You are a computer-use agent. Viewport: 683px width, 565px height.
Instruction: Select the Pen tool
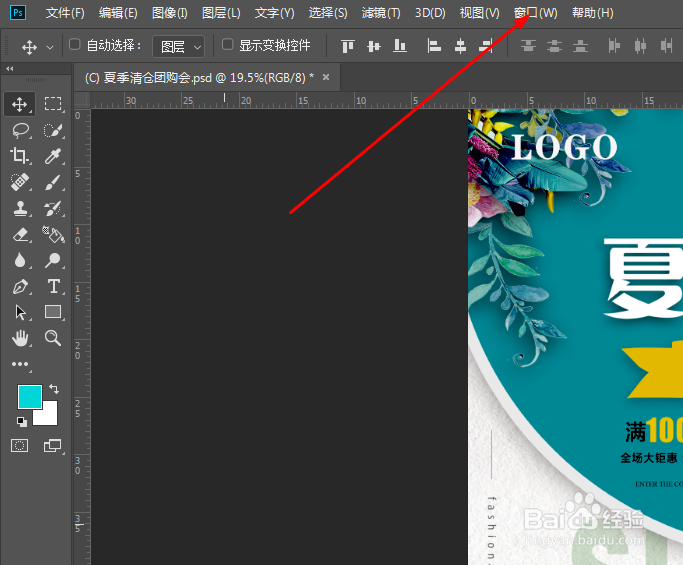click(20, 286)
